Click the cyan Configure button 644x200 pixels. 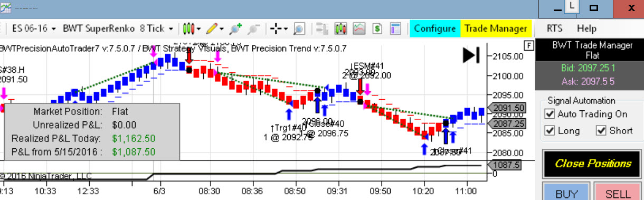[x=434, y=28]
